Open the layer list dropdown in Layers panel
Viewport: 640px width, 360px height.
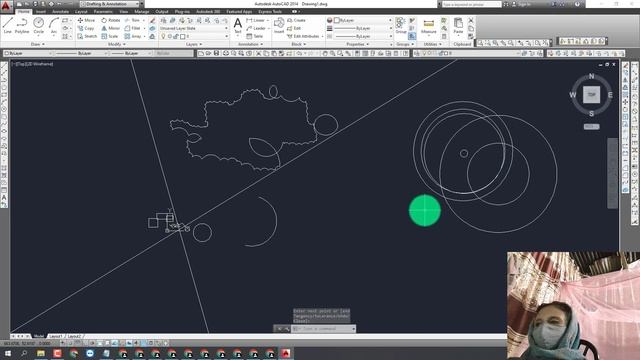click(x=194, y=36)
